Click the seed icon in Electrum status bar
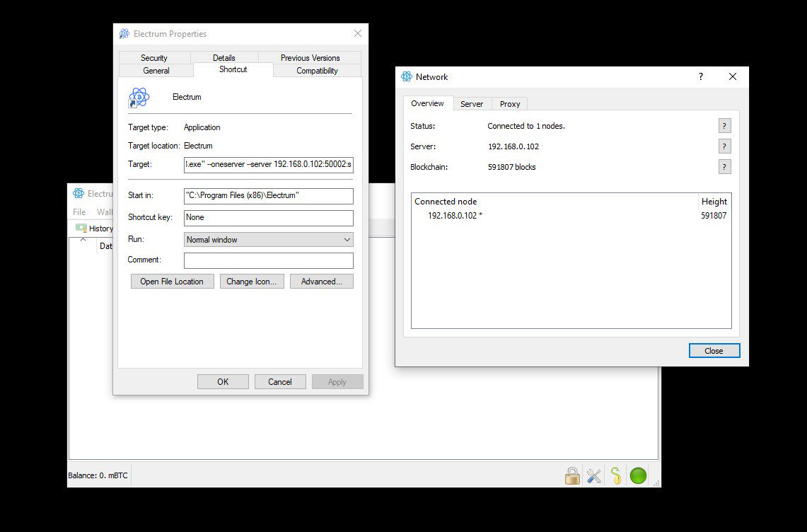The image size is (807, 532). 616,475
